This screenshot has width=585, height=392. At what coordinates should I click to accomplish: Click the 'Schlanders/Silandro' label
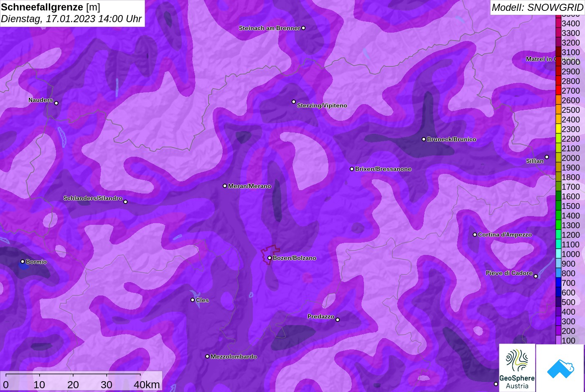(x=93, y=198)
